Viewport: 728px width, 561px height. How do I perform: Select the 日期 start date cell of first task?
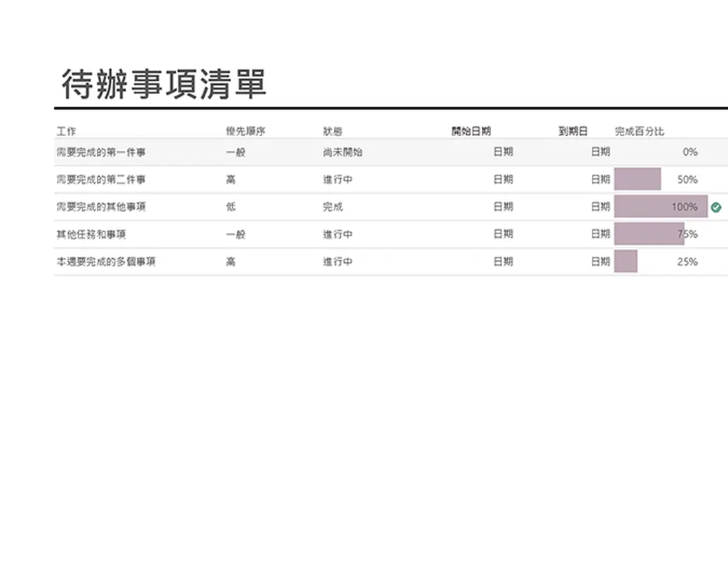pyautogui.click(x=502, y=151)
